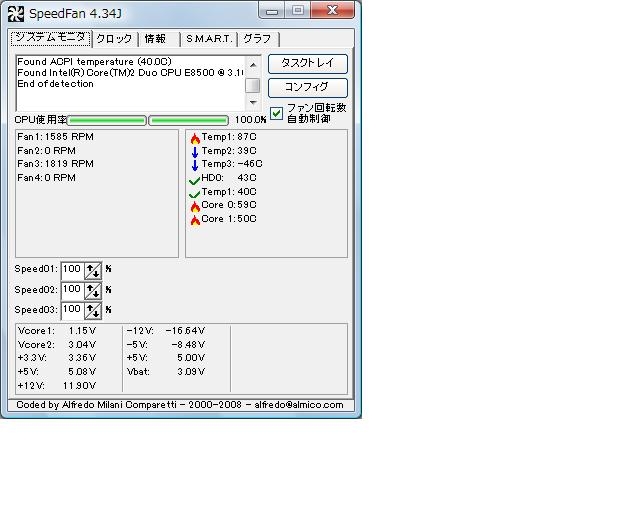Switch to the システムモニタ tab
The width and height of the screenshot is (640, 512).
pyautogui.click(x=51, y=38)
